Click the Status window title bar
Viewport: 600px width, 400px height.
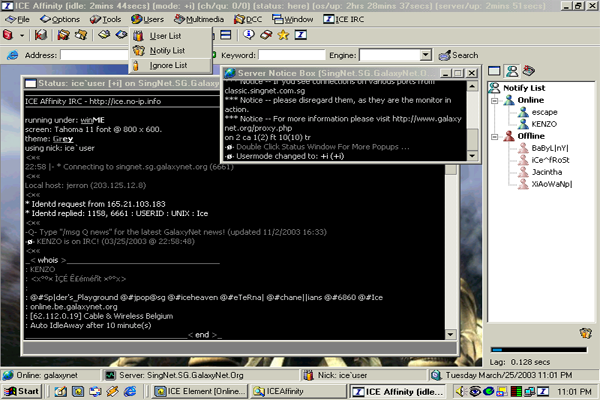click(122, 83)
